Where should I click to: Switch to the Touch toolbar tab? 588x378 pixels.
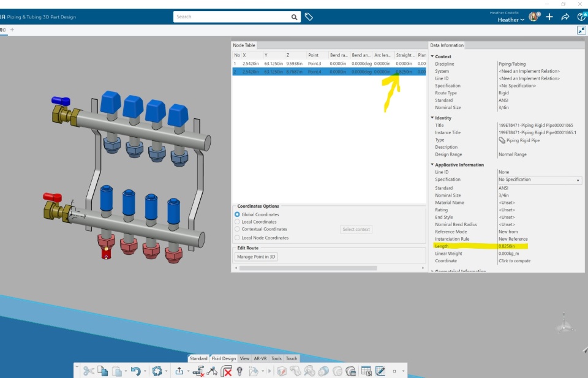[292, 358]
